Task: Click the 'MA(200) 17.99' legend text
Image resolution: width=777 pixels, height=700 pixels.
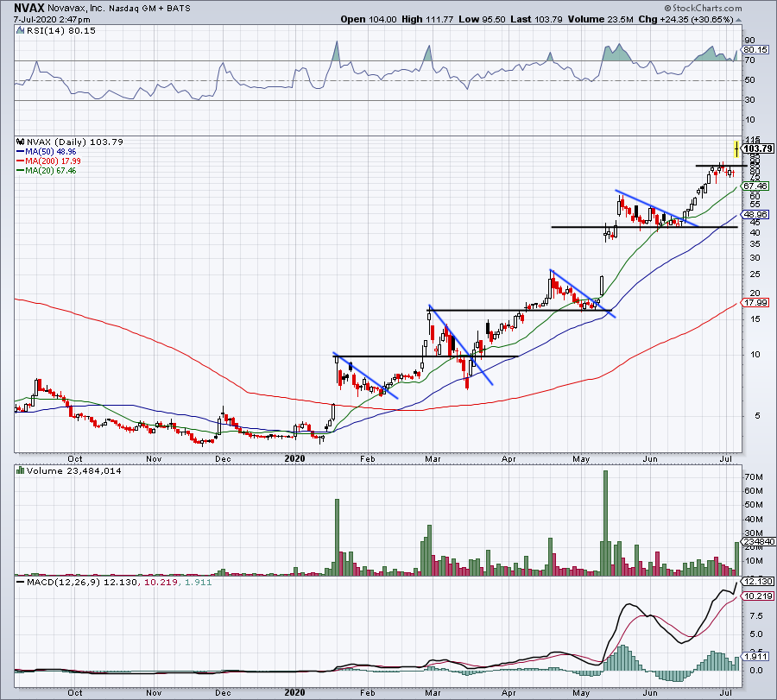Action: tap(53, 161)
